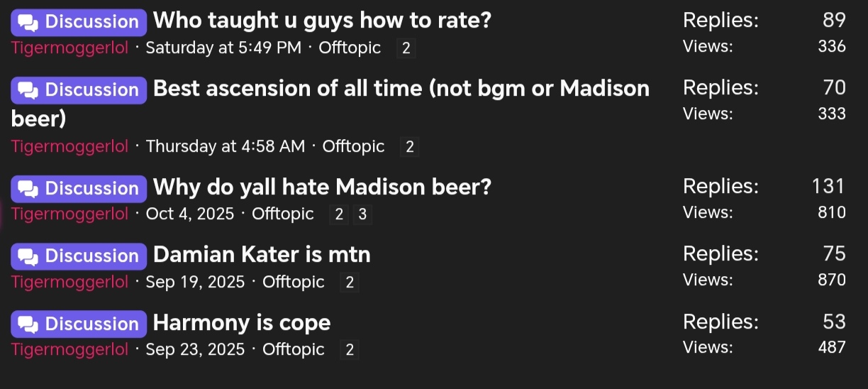Open 'Damian Kater is mtn' thread
The width and height of the screenshot is (868, 389).
click(x=262, y=255)
